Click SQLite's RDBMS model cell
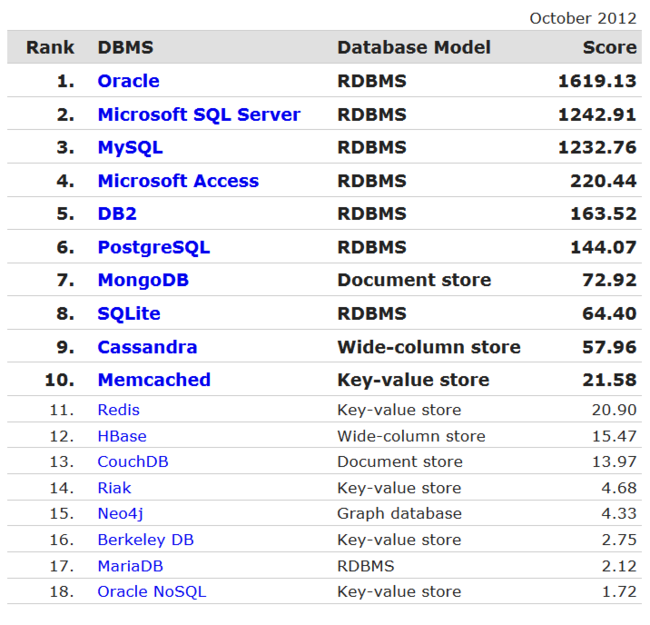The width and height of the screenshot is (650, 625). pos(372,314)
